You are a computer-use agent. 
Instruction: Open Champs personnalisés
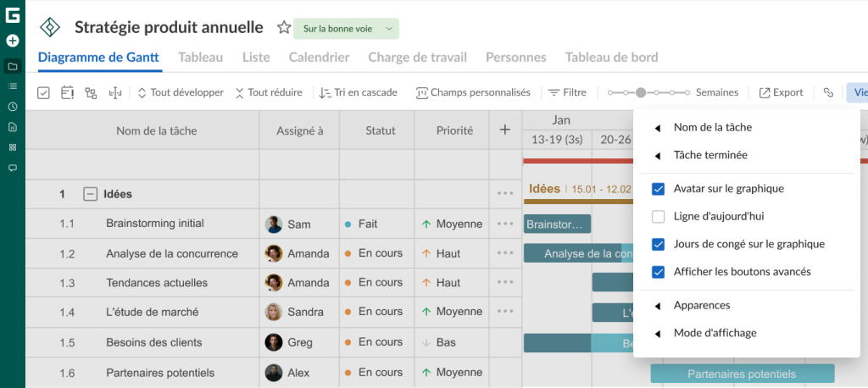tap(473, 93)
